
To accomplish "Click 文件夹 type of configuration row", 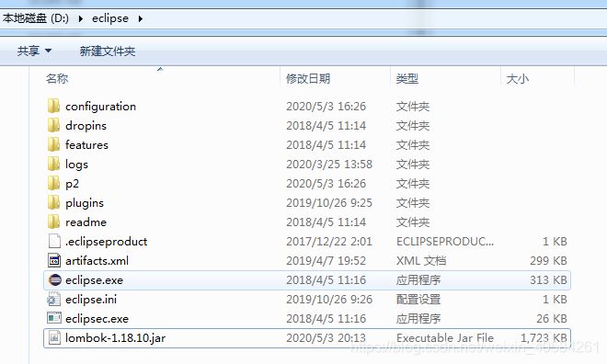I will coord(413,107).
